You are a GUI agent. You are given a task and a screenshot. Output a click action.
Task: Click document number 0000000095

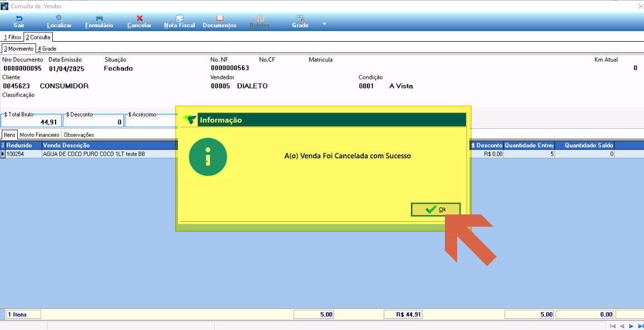click(x=22, y=68)
